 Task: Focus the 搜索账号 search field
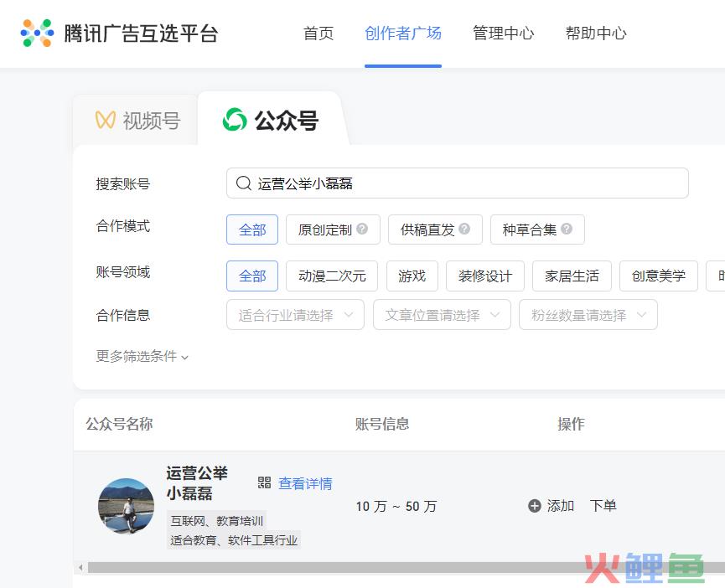pos(458,183)
